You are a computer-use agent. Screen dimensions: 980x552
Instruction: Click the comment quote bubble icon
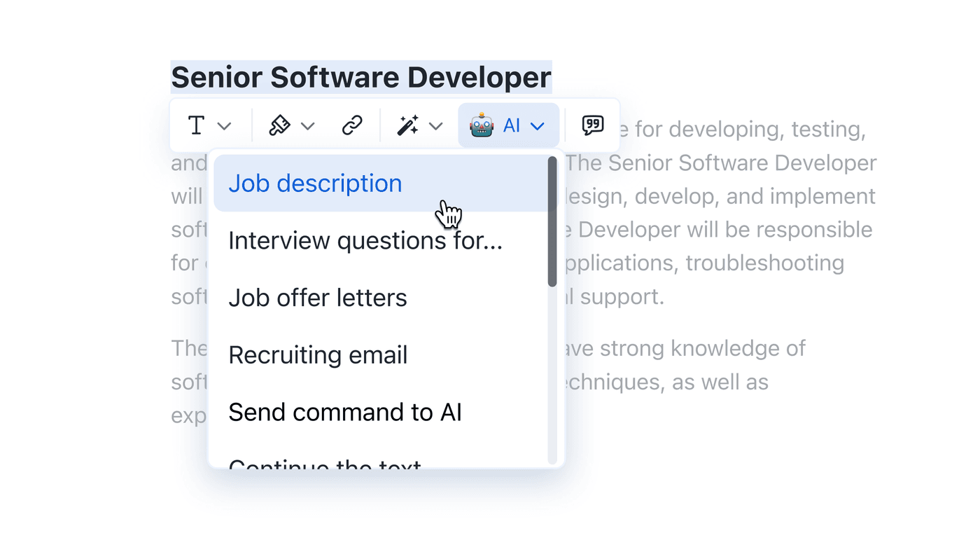click(593, 125)
